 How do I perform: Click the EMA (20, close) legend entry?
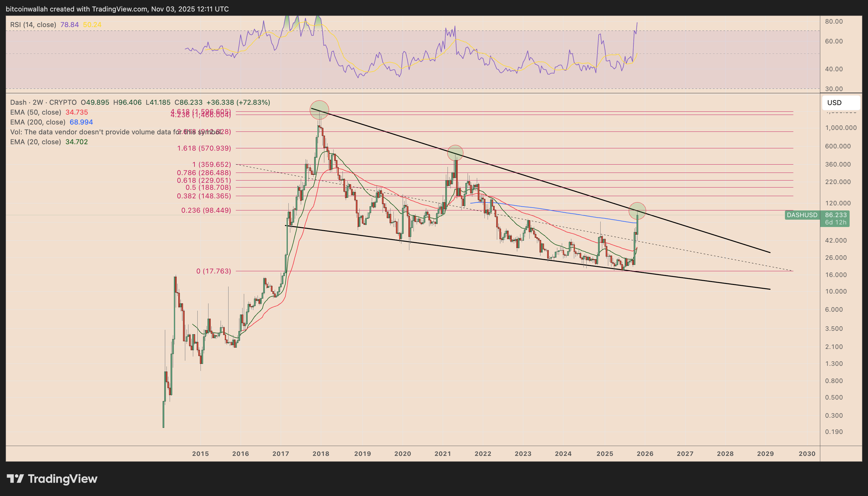pos(35,142)
